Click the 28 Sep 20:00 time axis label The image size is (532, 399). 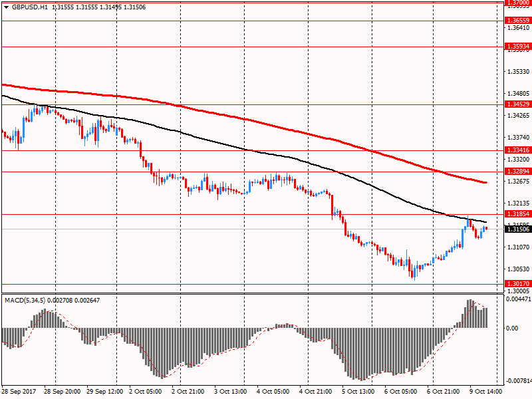pyautogui.click(x=62, y=392)
